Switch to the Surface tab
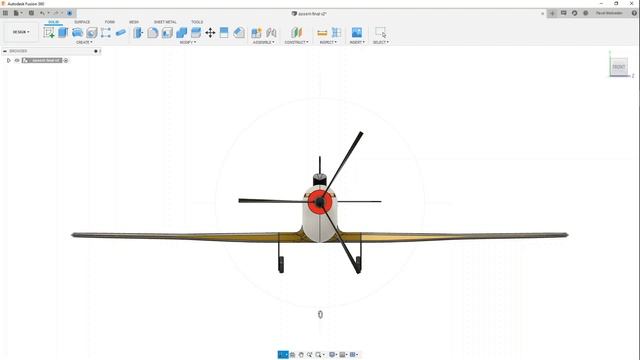640x360 pixels. point(82,22)
